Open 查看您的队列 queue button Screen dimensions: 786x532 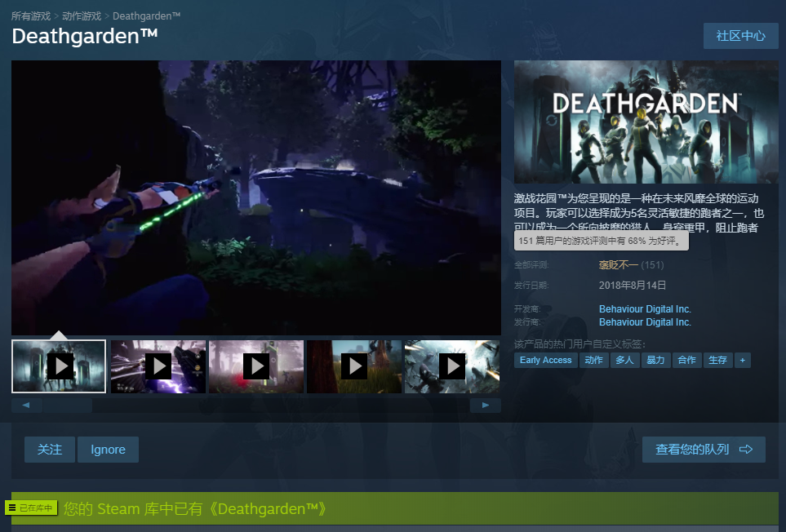point(704,450)
